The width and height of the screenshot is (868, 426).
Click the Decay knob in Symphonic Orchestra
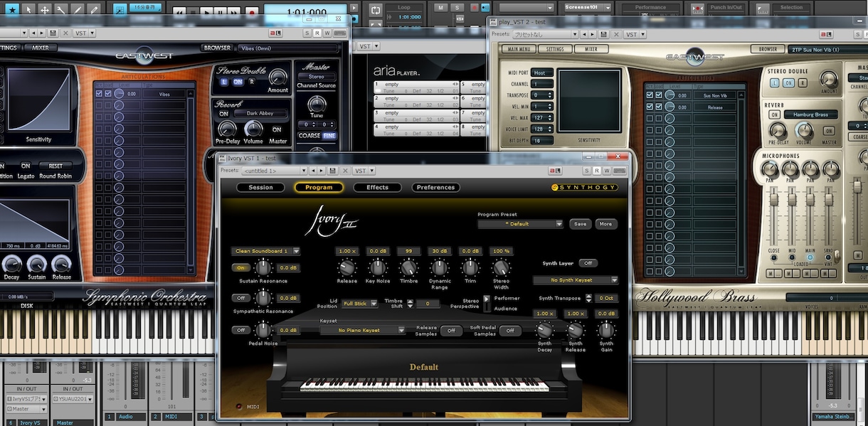pyautogui.click(x=11, y=264)
